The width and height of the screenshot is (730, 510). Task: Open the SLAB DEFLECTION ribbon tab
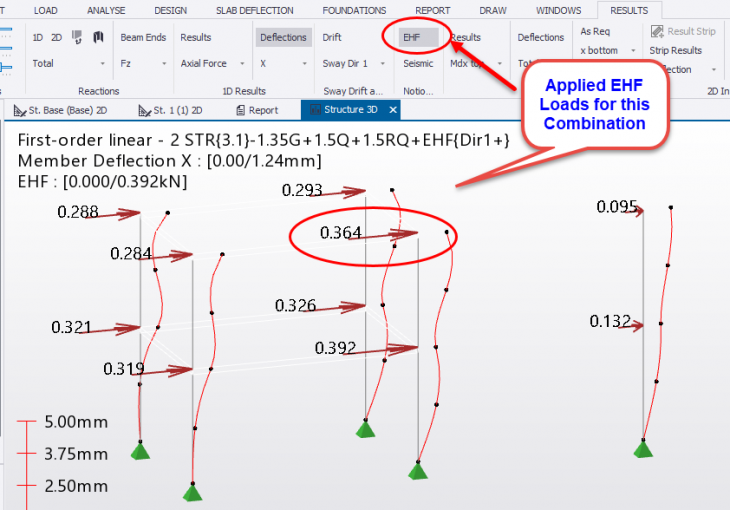(255, 10)
